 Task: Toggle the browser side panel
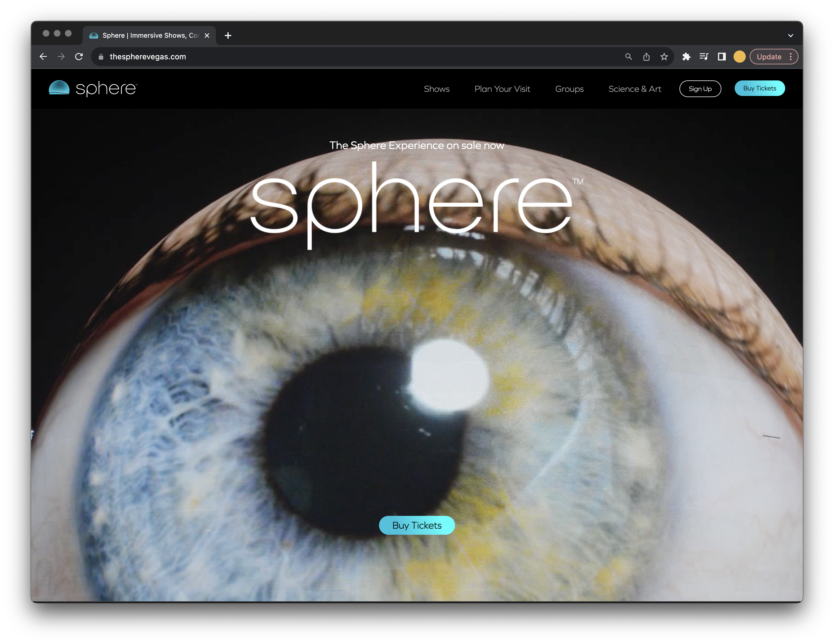[722, 57]
